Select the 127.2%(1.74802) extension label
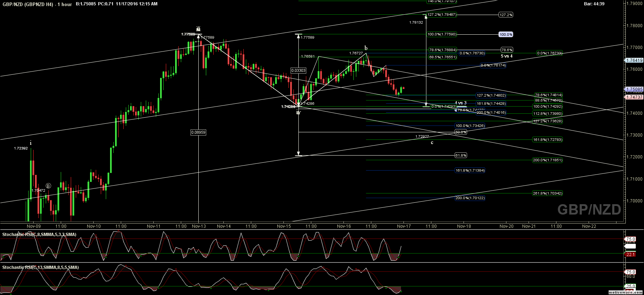This screenshot has height=295, width=644. pyautogui.click(x=491, y=95)
